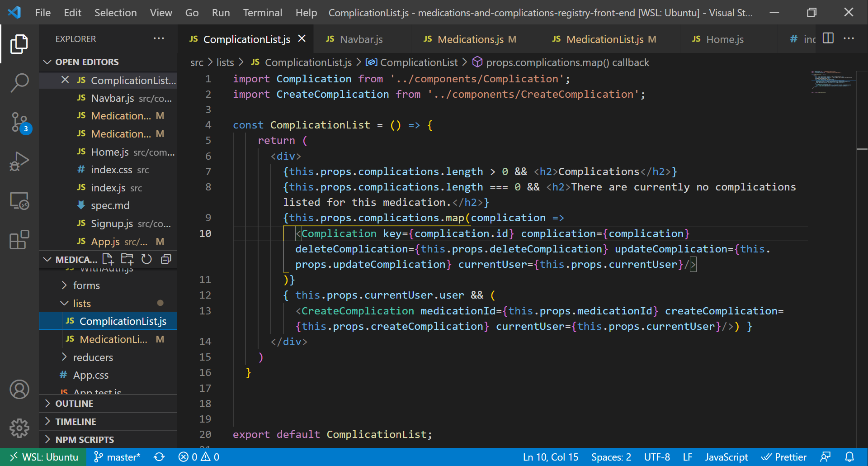This screenshot has width=868, height=466.
Task: Click the code minimap preview
Action: click(832, 81)
